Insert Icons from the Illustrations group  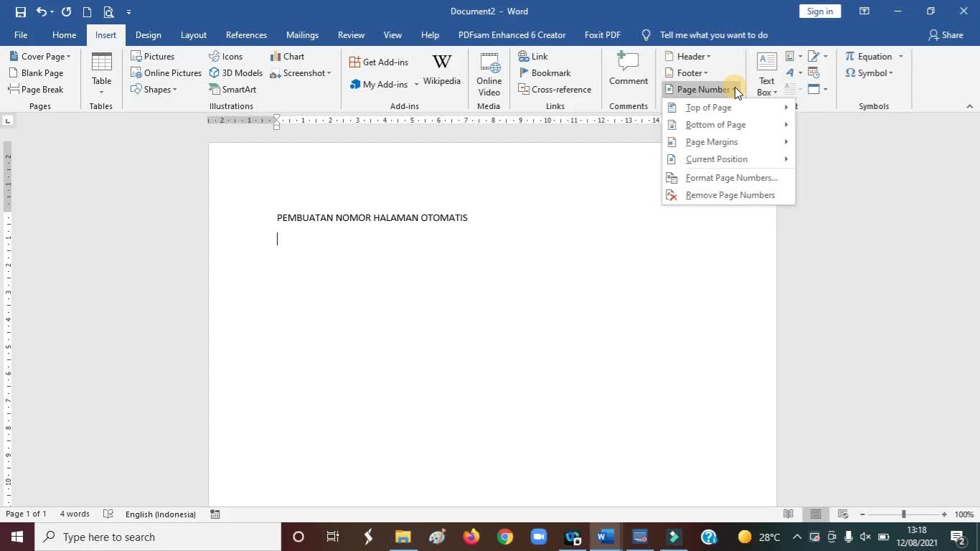[225, 57]
